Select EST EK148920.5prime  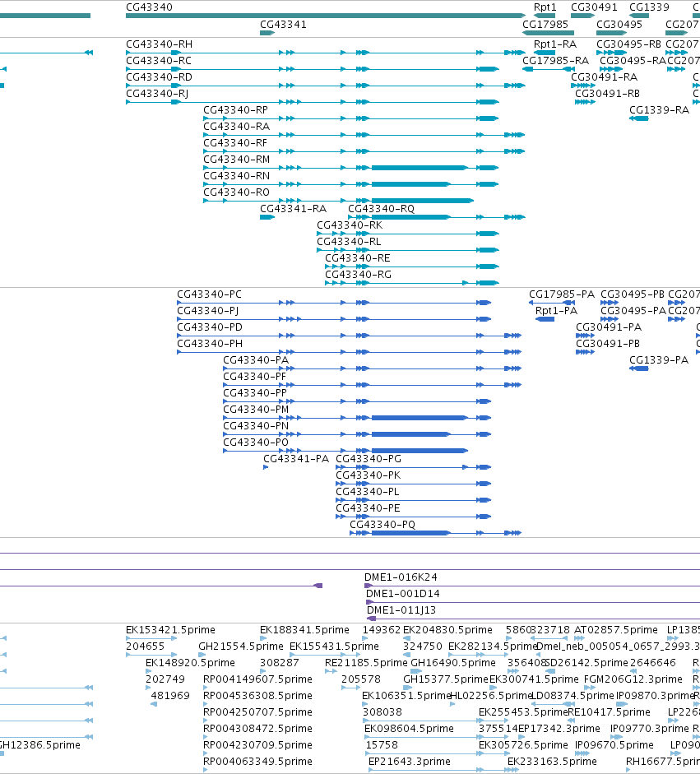pos(190,663)
